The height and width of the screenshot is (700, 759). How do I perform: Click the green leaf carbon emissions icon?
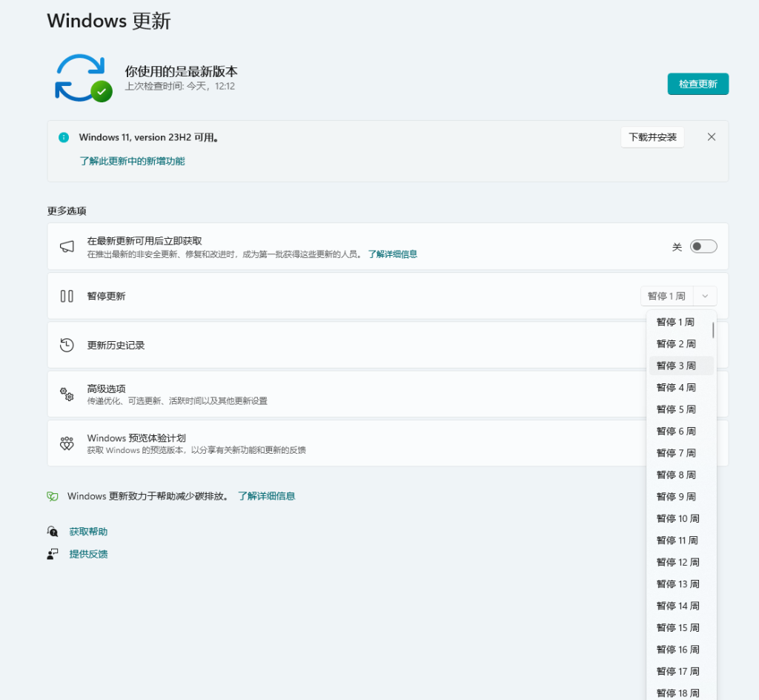point(53,496)
